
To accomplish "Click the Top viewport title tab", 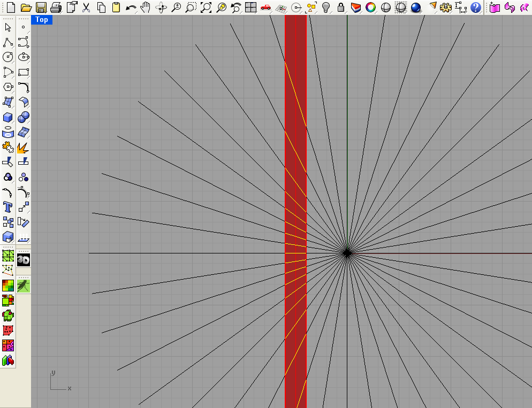I will pyautogui.click(x=41, y=20).
